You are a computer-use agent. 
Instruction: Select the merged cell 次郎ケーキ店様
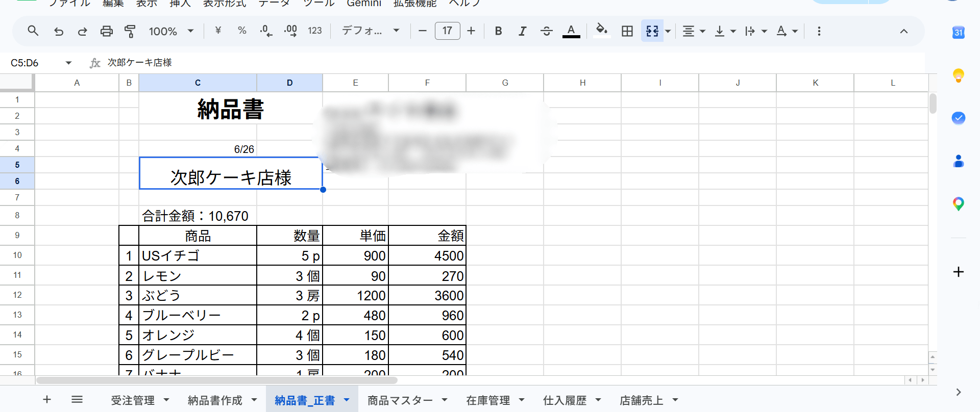point(231,173)
